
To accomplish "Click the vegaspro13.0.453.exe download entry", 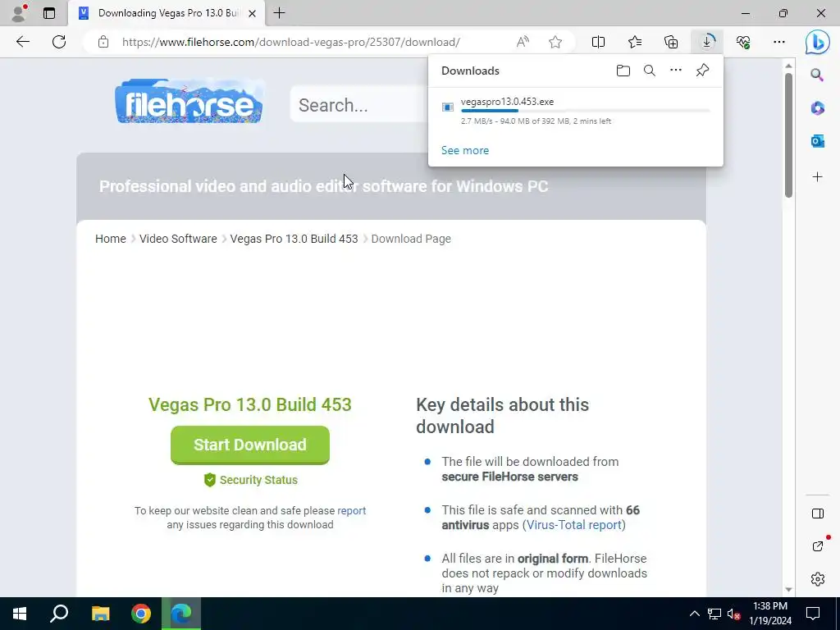I will click(576, 111).
